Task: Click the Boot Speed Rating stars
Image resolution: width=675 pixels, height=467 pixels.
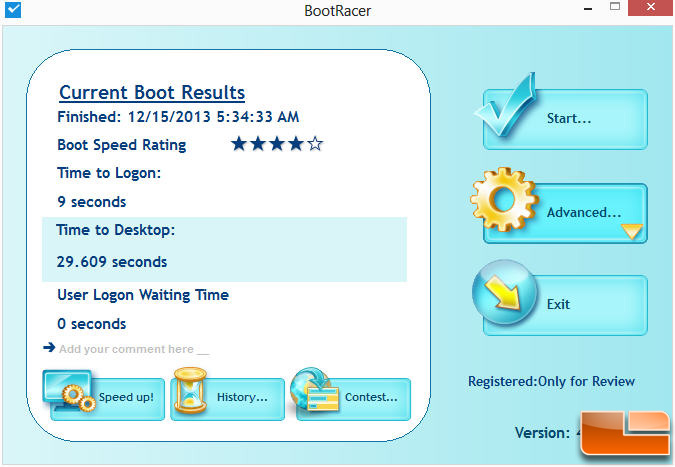Action: pyautogui.click(x=276, y=144)
